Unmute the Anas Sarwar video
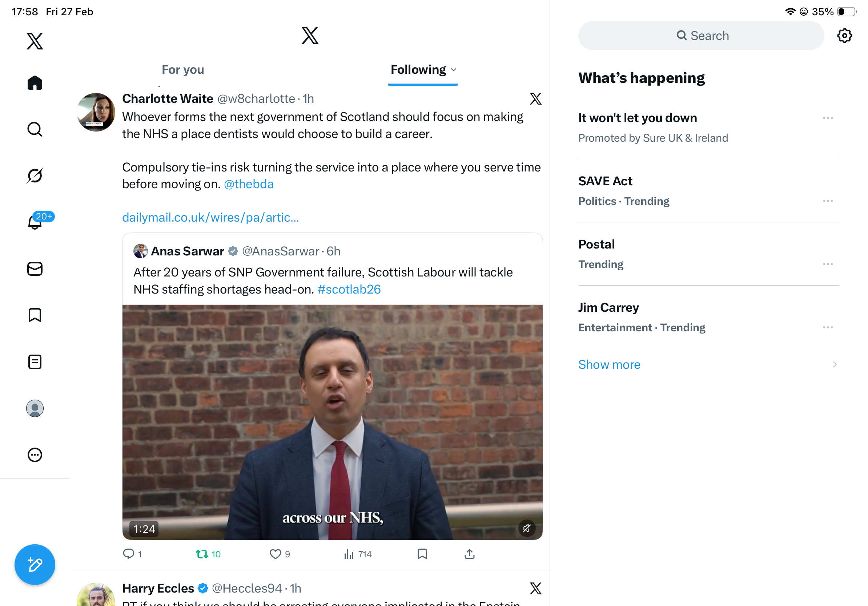Screen dimensions: 868x606 [x=527, y=528]
